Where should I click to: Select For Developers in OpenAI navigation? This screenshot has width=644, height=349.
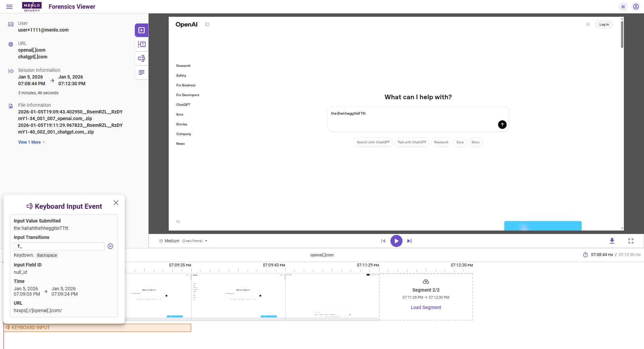point(188,95)
